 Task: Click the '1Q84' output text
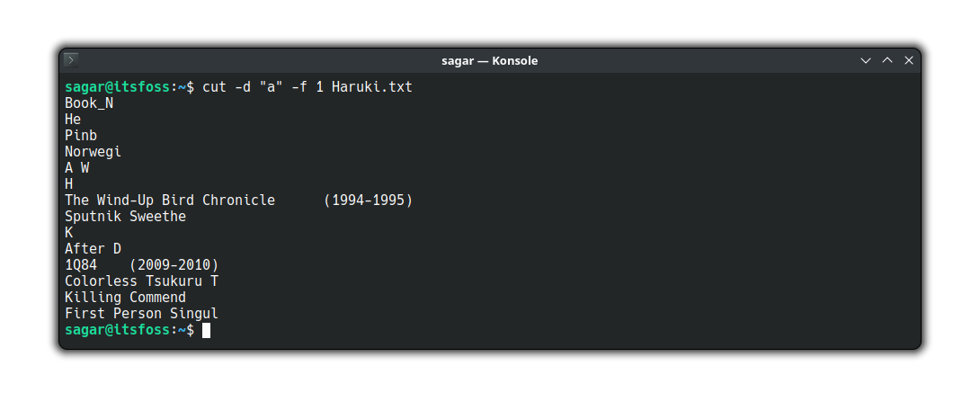click(81, 265)
